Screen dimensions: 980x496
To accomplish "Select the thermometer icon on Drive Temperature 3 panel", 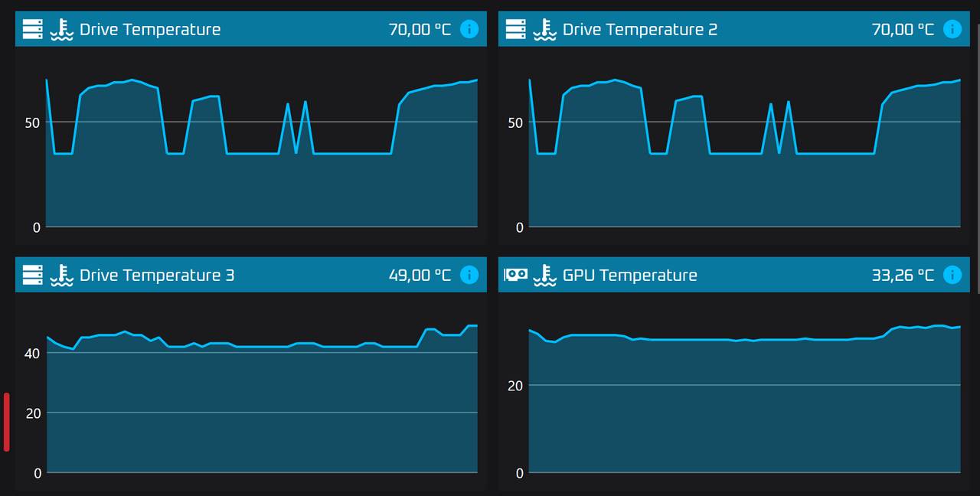I will coord(63,275).
